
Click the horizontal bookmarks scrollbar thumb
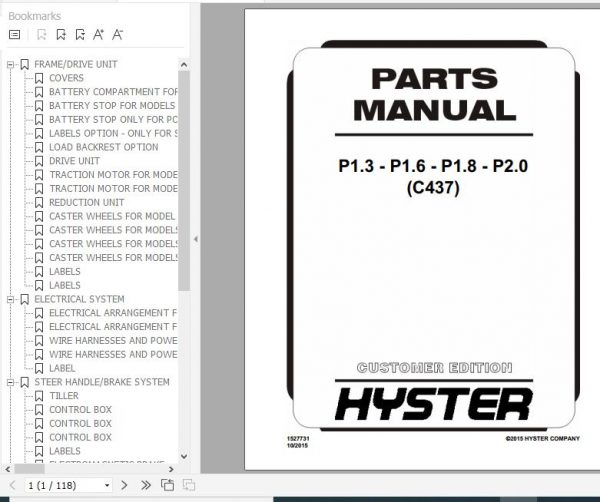29,469
